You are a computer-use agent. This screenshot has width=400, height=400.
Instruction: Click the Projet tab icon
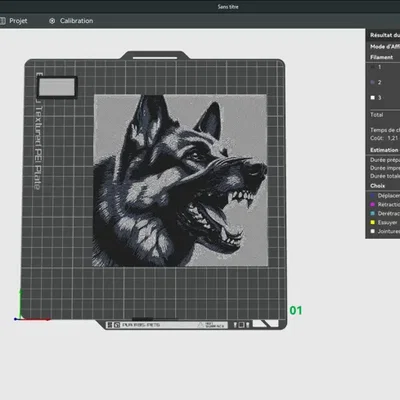(x=2, y=21)
